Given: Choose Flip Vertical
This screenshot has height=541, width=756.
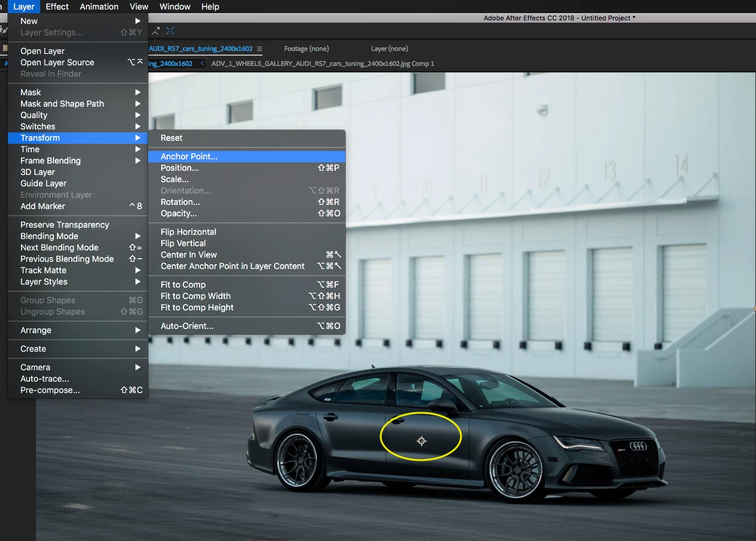Looking at the screenshot, I should pyautogui.click(x=247, y=243).
